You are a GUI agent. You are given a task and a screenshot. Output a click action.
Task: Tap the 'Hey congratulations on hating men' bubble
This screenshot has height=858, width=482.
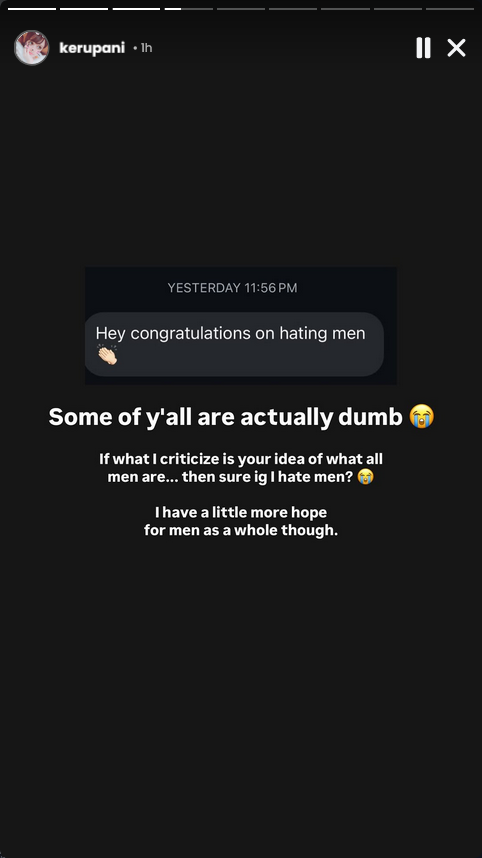click(234, 344)
